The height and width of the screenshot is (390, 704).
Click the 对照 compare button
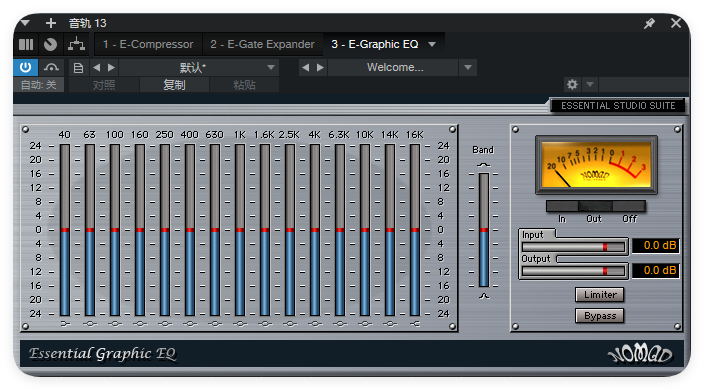tap(104, 85)
